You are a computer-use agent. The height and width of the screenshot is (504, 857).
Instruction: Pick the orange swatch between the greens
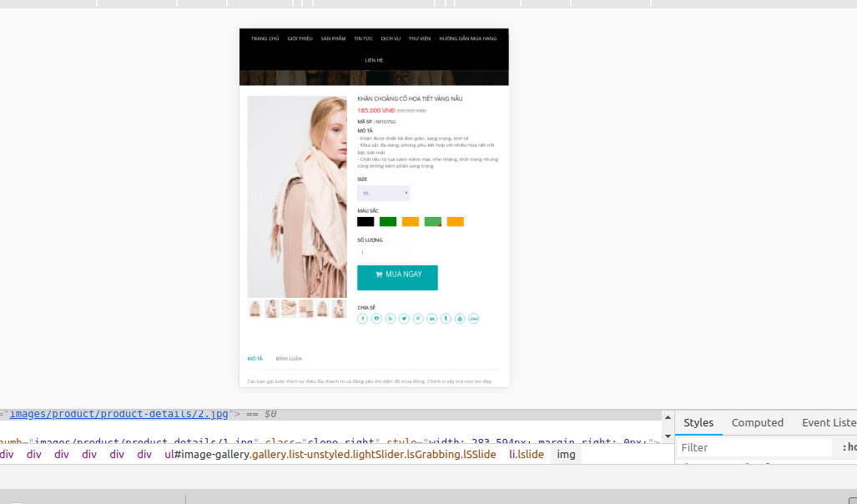tap(411, 221)
